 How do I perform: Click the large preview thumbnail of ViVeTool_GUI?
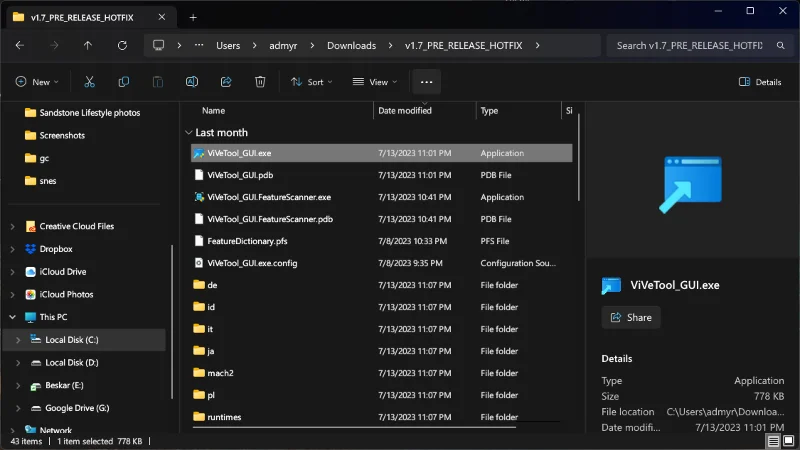[690, 184]
